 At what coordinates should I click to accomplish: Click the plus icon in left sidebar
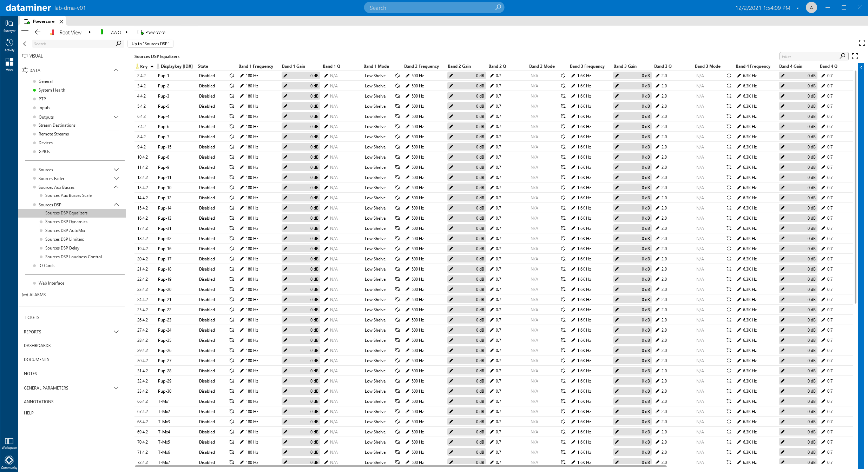pyautogui.click(x=9, y=94)
